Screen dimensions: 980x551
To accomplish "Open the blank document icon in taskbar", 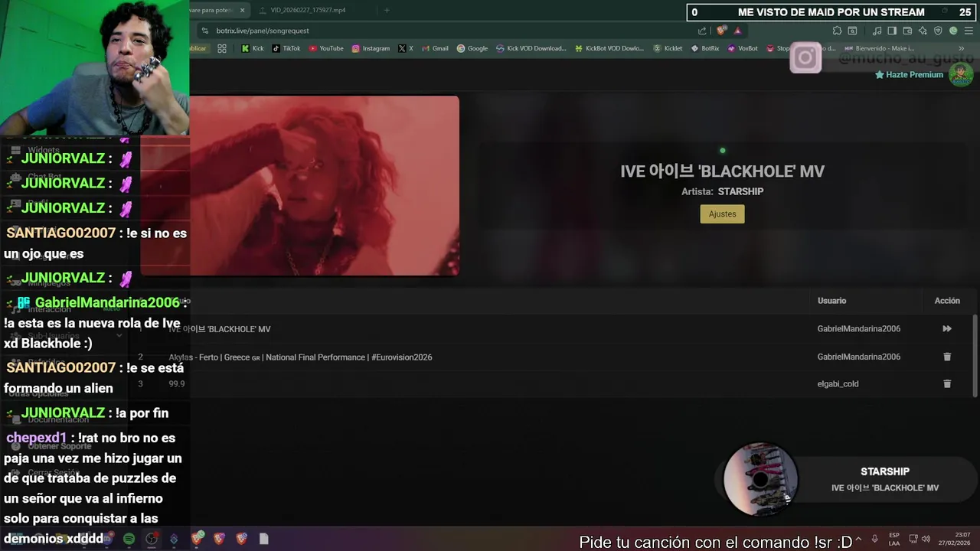I will [263, 539].
